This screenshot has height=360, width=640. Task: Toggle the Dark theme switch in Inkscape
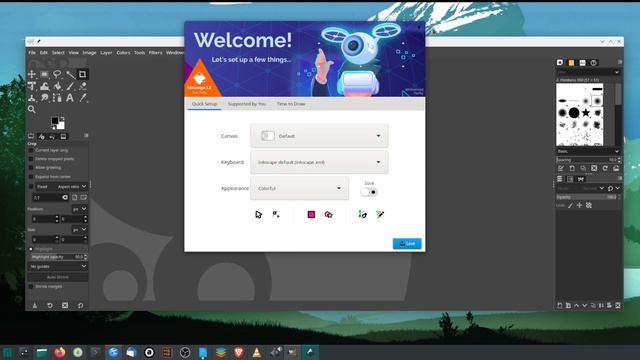point(369,192)
